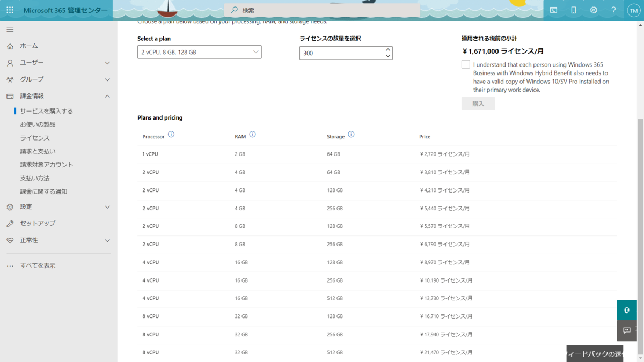Click the ¥3,810 price cell
The image size is (644, 362).
point(444,172)
